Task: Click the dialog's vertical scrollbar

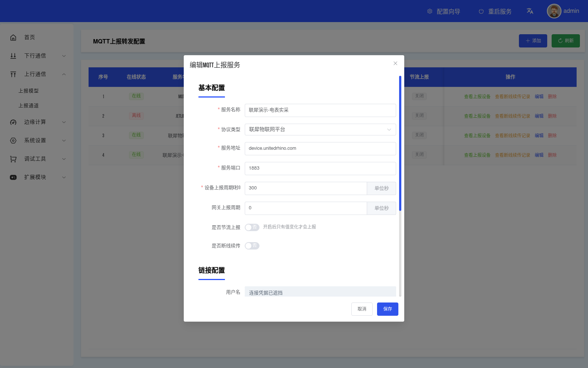Action: [x=400, y=144]
